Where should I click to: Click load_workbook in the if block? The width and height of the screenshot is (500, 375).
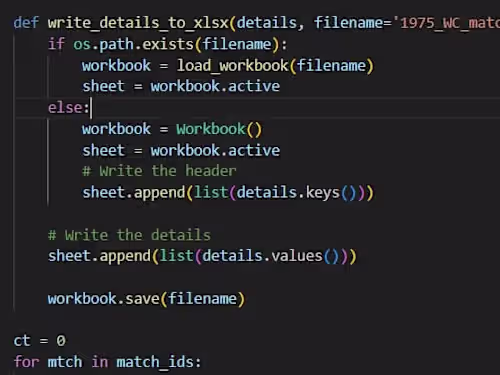tap(232, 65)
